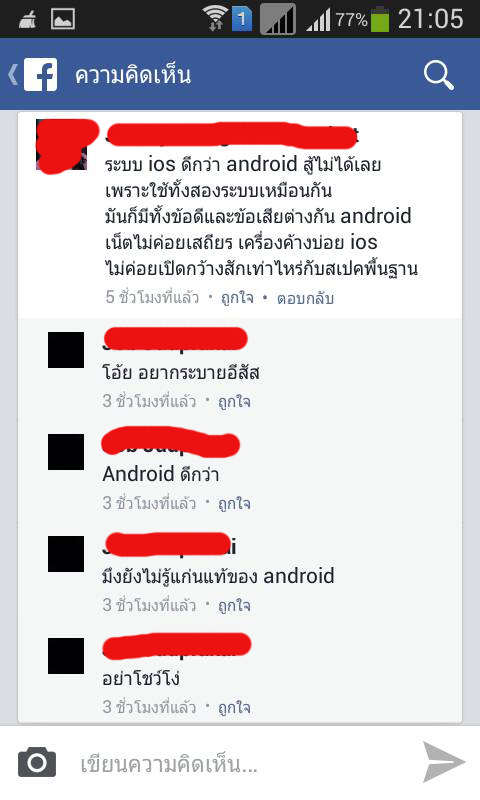
Task: Tap the Wi-Fi status icon
Action: coord(215,18)
